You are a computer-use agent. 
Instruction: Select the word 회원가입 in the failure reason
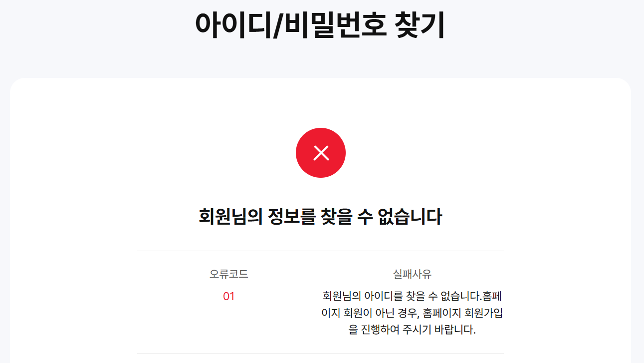(483, 313)
